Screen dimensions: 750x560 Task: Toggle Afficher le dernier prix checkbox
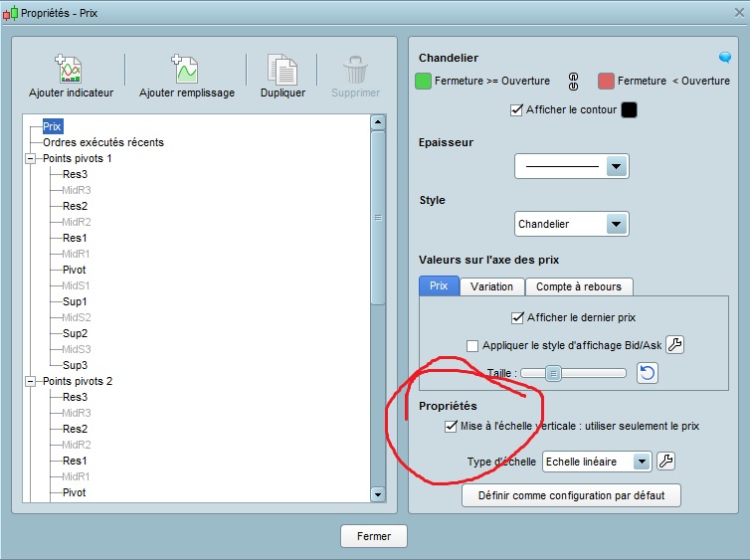(517, 317)
